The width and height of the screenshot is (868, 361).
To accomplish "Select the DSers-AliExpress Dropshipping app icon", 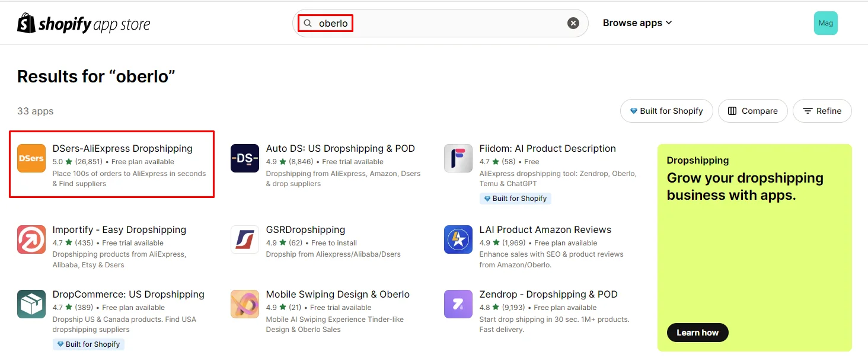I will coord(31,158).
